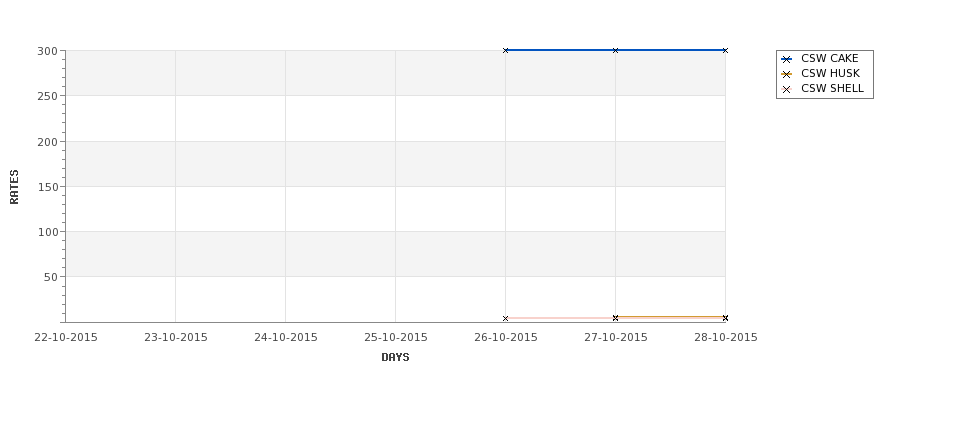975x429 pixels.
Task: Click the 300 value axis label
Action: [47, 52]
